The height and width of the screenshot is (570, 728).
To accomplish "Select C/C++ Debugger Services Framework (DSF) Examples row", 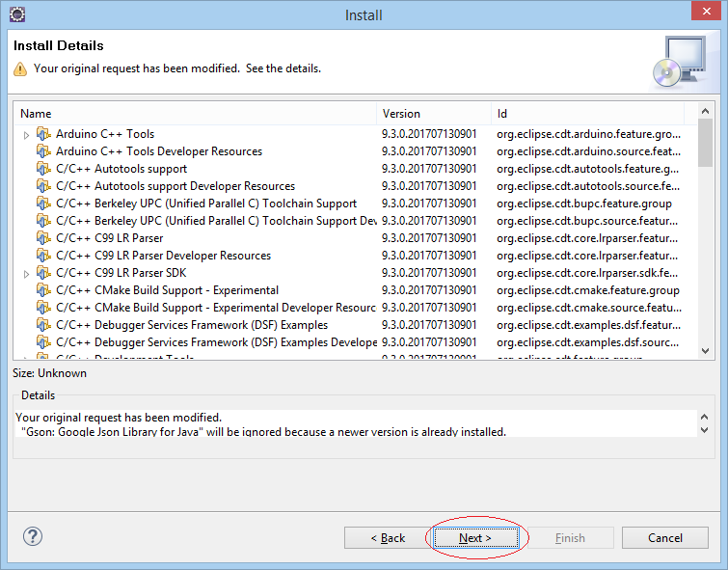I will pyautogui.click(x=192, y=325).
